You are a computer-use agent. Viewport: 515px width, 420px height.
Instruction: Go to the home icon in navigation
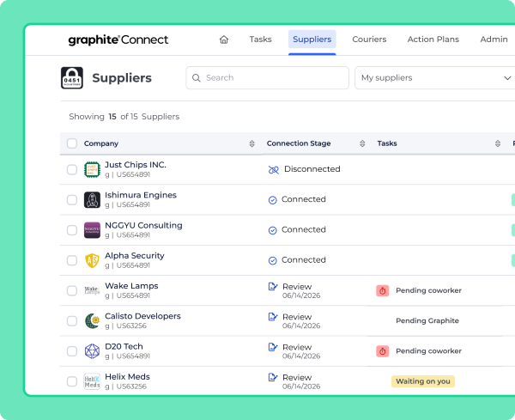(x=224, y=40)
